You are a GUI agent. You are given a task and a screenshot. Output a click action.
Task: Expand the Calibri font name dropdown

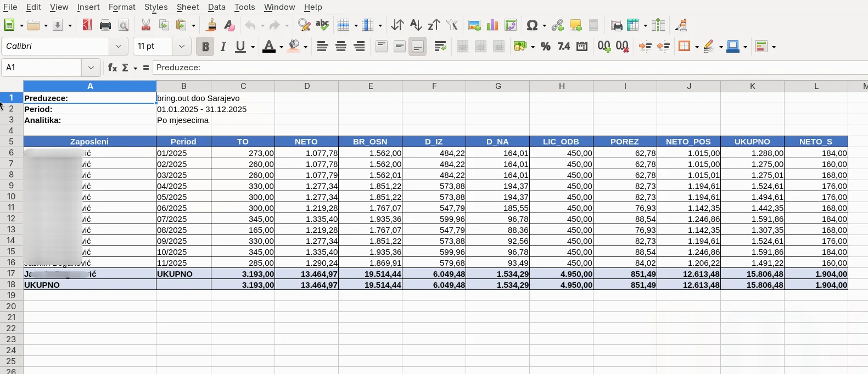[119, 47]
